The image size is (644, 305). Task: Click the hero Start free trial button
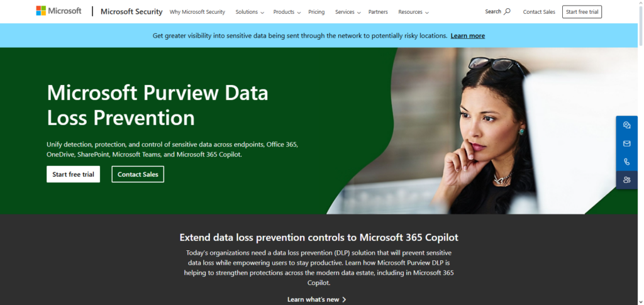click(73, 174)
